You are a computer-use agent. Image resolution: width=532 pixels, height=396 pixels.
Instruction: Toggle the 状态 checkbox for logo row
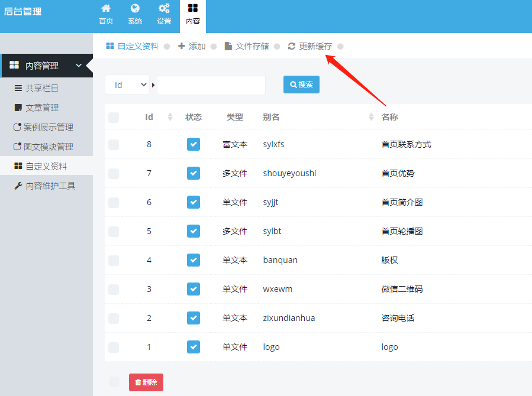coord(194,347)
